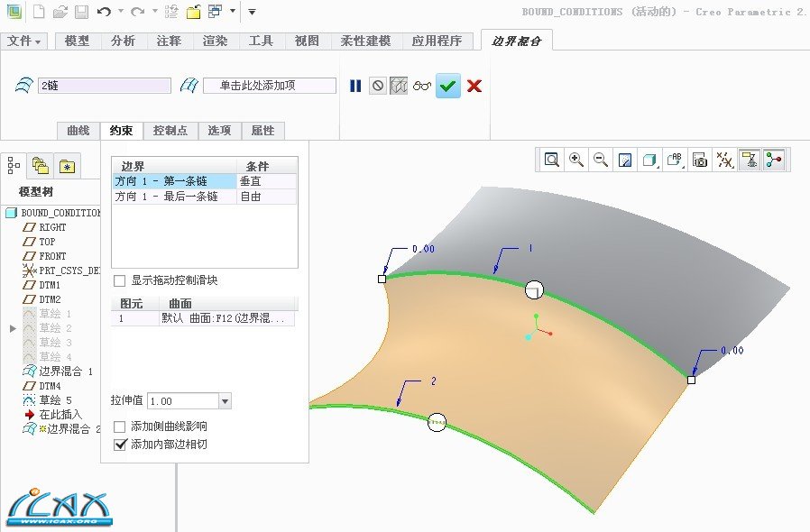This screenshot has height=532, width=810.
Task: Open the Undo history dropdown arrow
Action: point(120,11)
